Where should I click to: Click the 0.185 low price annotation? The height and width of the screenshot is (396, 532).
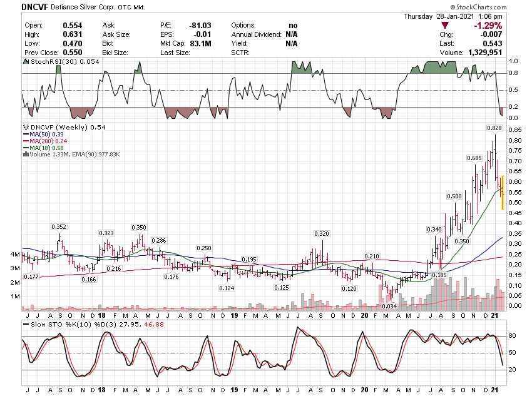point(439,275)
